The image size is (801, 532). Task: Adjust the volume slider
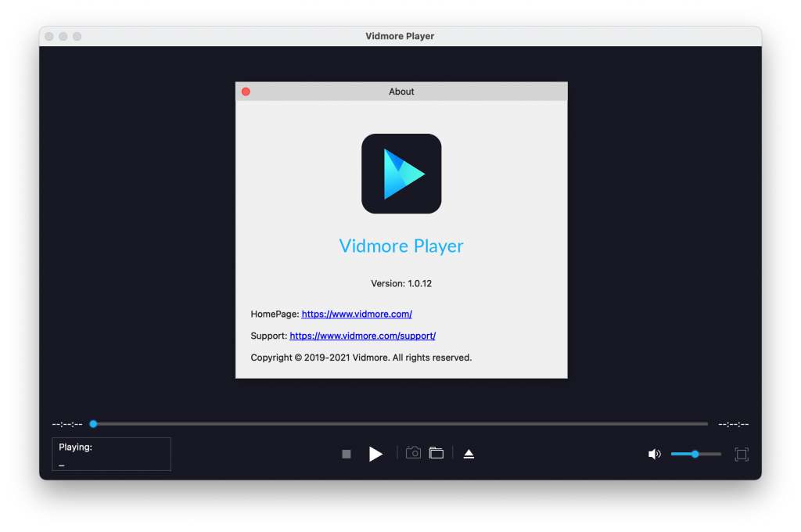pos(695,454)
